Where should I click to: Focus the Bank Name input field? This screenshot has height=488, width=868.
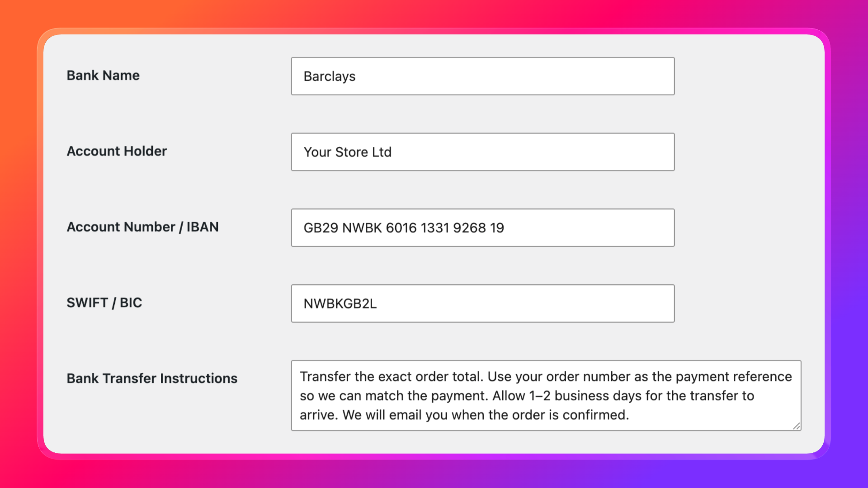click(483, 76)
